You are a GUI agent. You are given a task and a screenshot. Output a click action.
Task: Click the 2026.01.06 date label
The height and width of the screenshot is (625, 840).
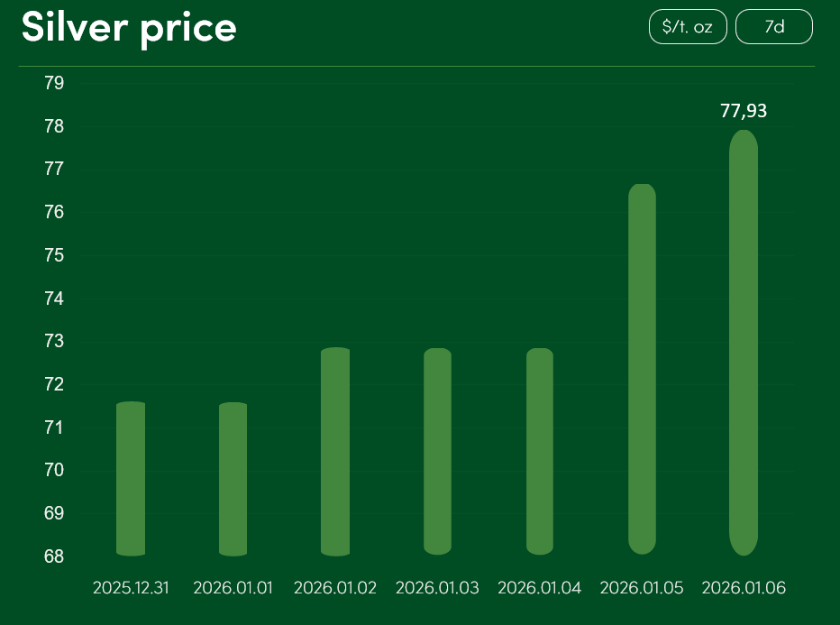744,588
